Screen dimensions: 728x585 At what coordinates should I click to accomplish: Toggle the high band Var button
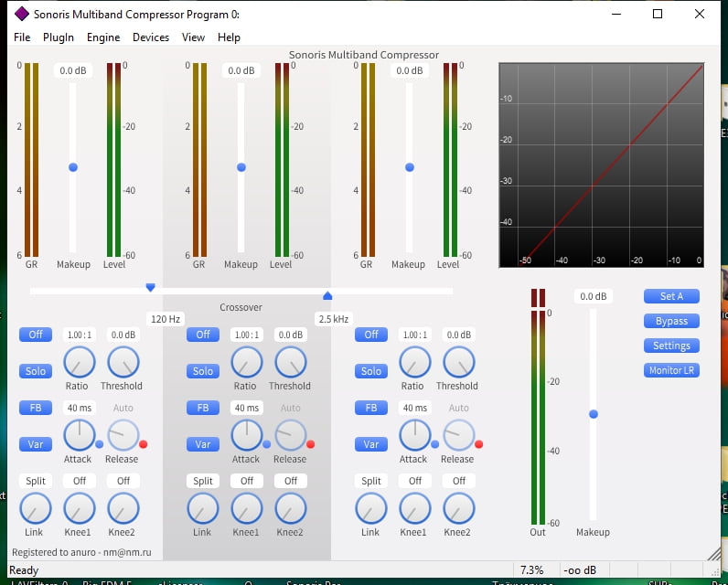pyautogui.click(x=371, y=444)
